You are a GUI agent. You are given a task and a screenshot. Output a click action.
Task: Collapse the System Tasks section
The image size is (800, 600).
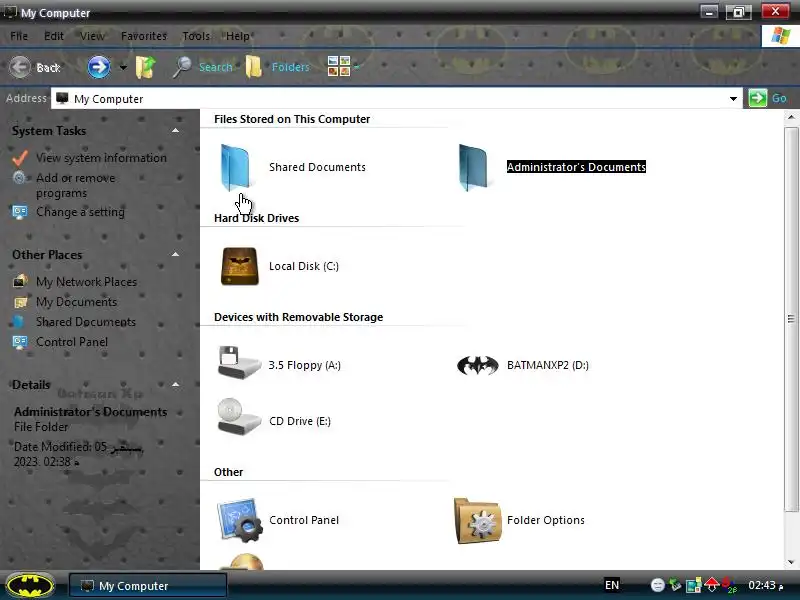coord(176,131)
